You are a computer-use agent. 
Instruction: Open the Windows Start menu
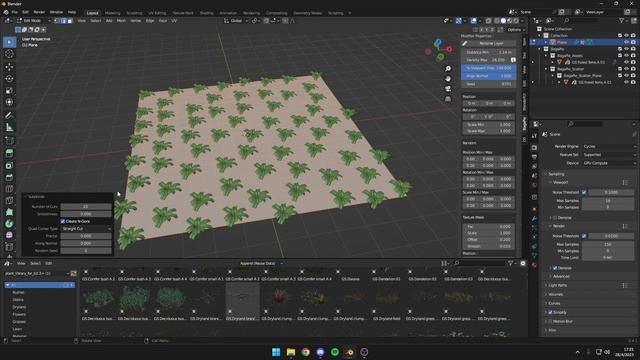(276, 352)
